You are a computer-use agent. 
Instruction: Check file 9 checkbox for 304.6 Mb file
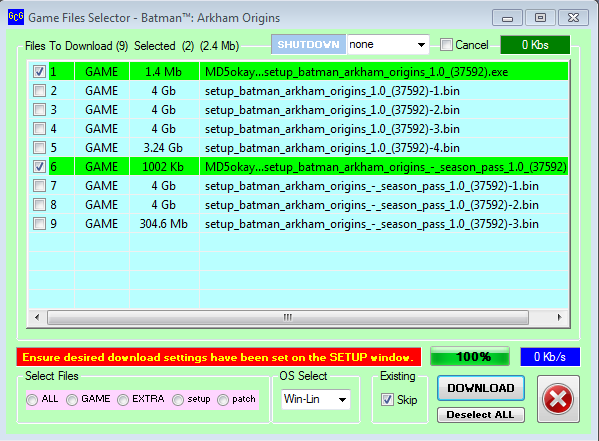click(x=39, y=224)
